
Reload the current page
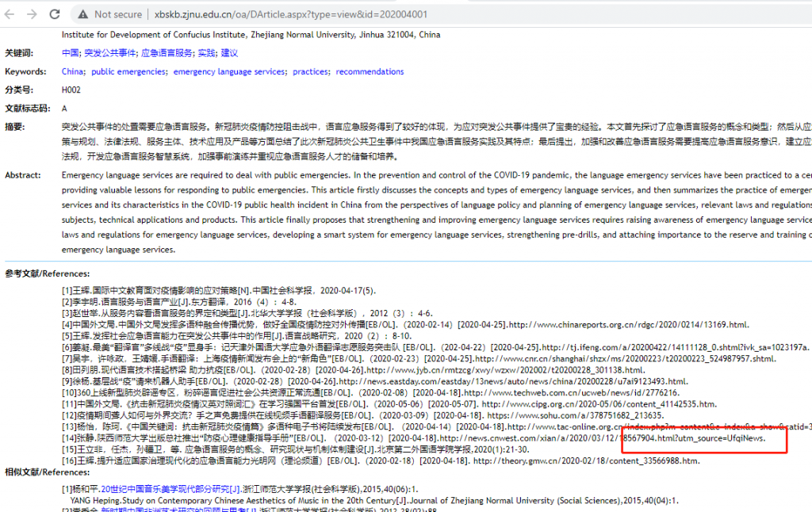click(x=55, y=14)
